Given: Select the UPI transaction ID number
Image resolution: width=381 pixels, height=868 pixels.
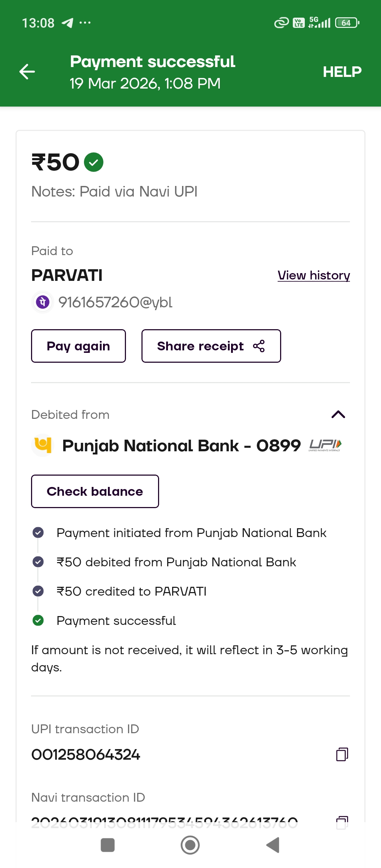Looking at the screenshot, I should pyautogui.click(x=86, y=755).
